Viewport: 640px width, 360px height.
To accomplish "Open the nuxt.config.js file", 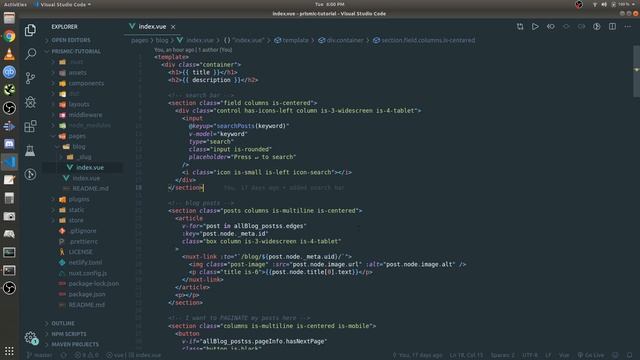I will point(87,273).
